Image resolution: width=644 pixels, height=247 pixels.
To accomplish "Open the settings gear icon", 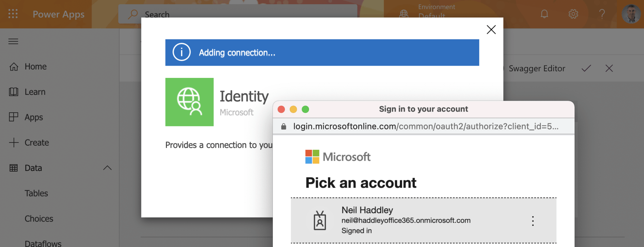I will tap(573, 14).
